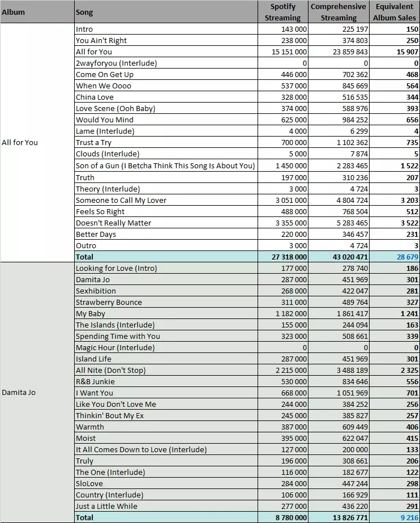Click the 2 215 000 Spotify value
Image resolution: width=420 pixels, height=523 pixels.
283,370
